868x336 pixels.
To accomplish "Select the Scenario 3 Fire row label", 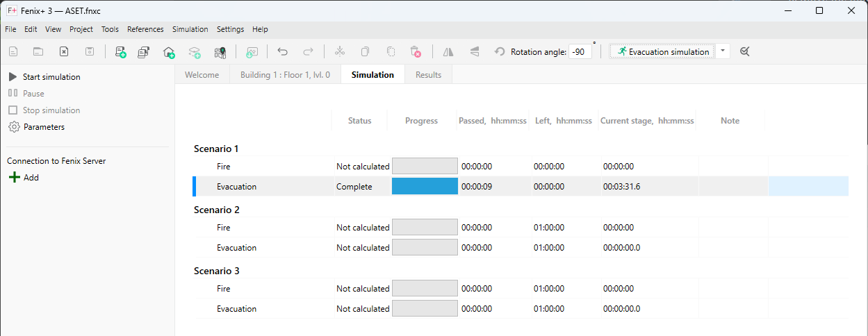I will 223,289.
